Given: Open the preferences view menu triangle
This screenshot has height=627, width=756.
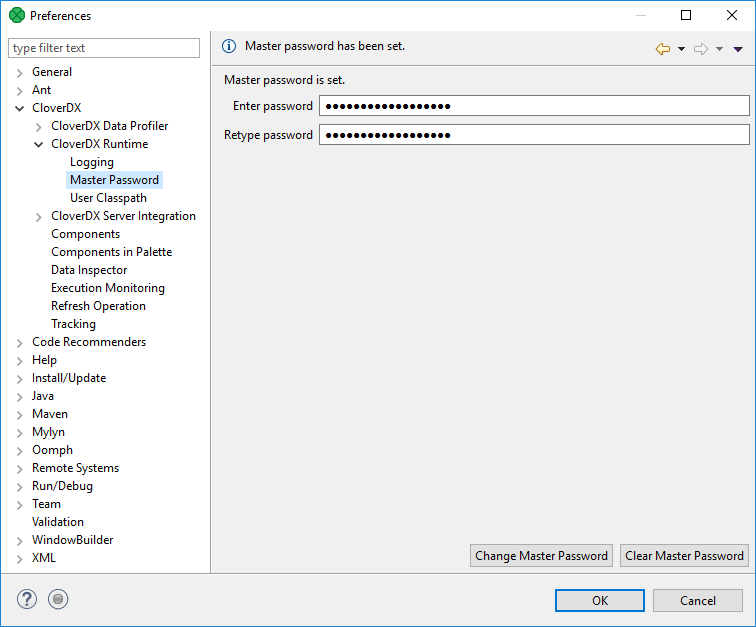Looking at the screenshot, I should pos(738,49).
